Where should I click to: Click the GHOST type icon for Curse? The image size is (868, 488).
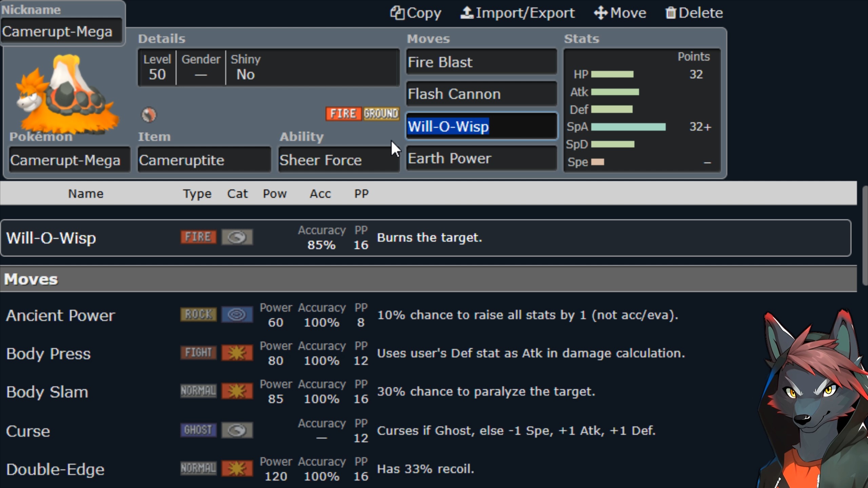click(198, 430)
